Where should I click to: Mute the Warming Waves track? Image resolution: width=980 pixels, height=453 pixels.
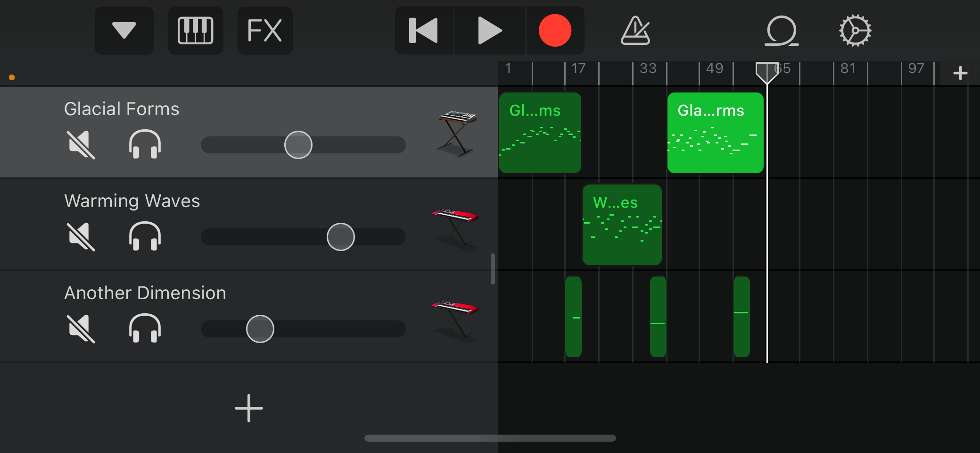(x=81, y=236)
